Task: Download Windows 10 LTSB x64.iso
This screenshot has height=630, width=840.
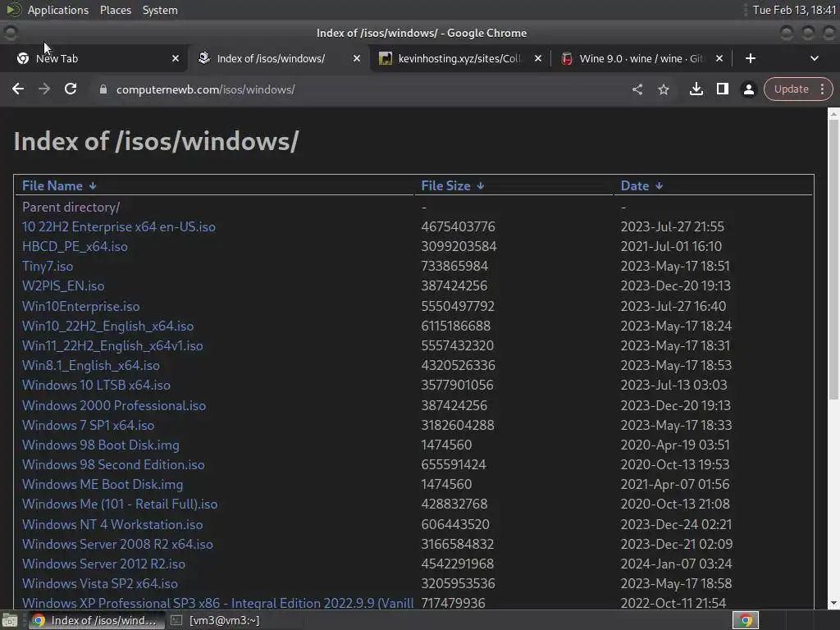Action: pyautogui.click(x=97, y=385)
